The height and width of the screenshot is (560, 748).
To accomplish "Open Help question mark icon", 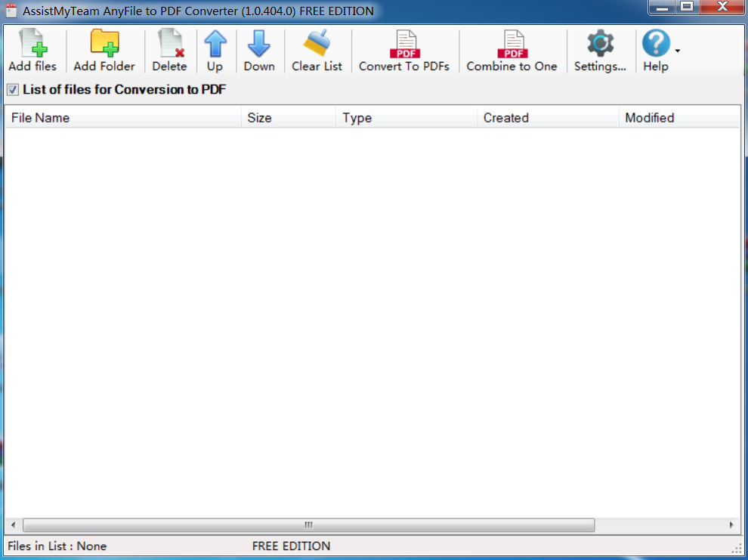I will [656, 51].
